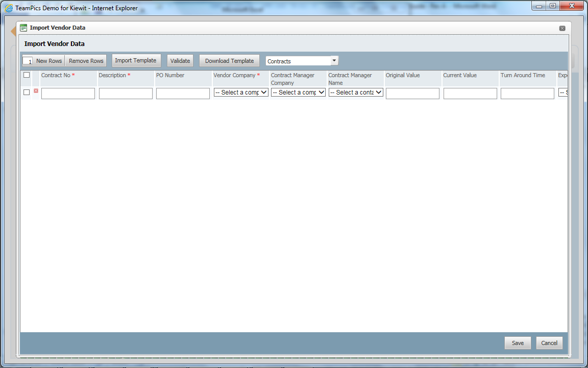The image size is (588, 368).
Task: Click Remove Rows to delete selected rows
Action: click(x=86, y=60)
